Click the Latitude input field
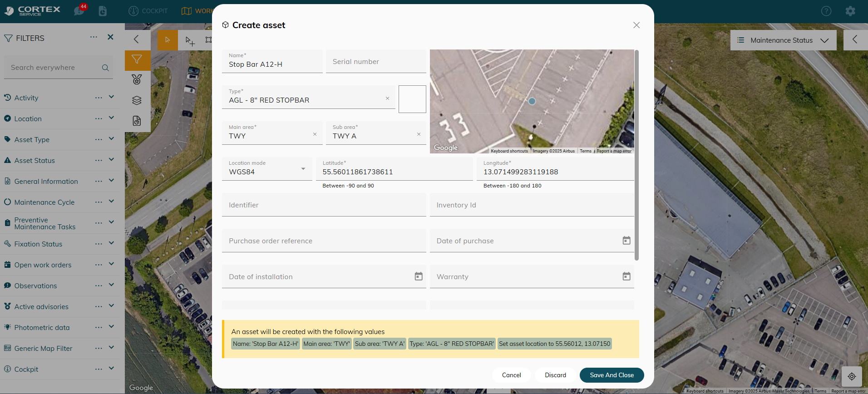Screen dimensions: 868x394 (x=395, y=169)
